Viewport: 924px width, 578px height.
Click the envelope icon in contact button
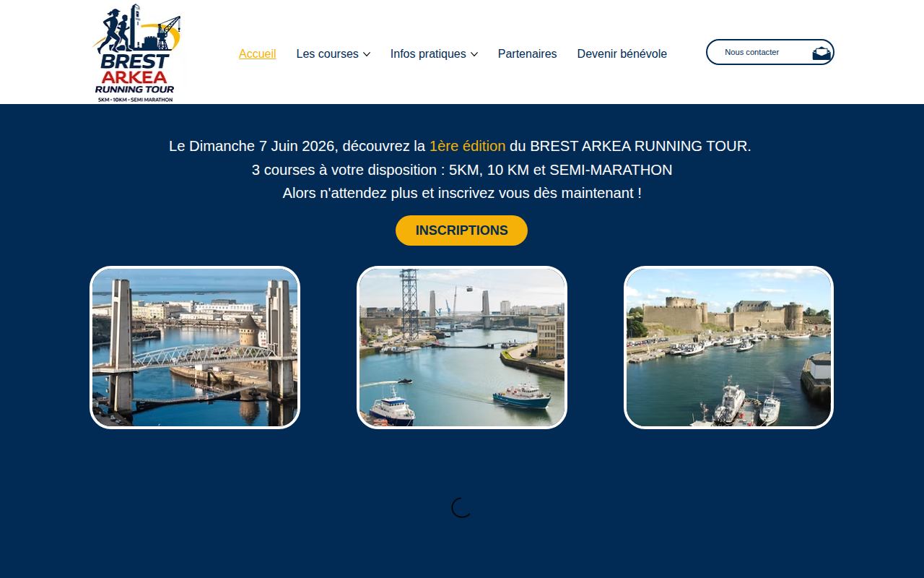[x=821, y=53]
